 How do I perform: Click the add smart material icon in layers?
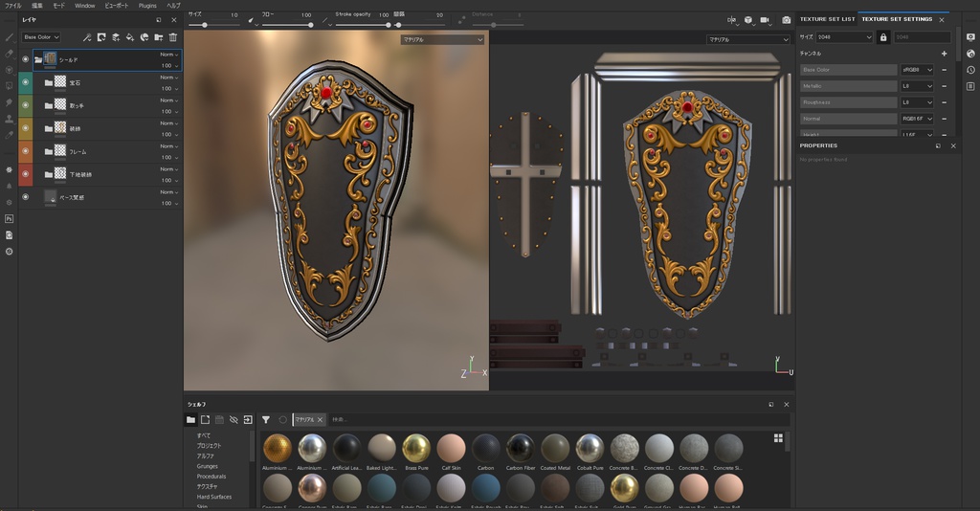tap(145, 37)
